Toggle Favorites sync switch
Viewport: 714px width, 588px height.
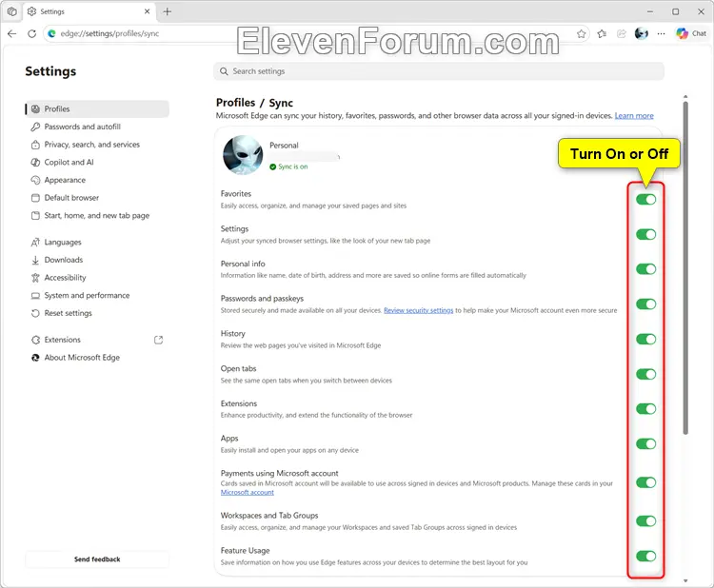coord(645,200)
